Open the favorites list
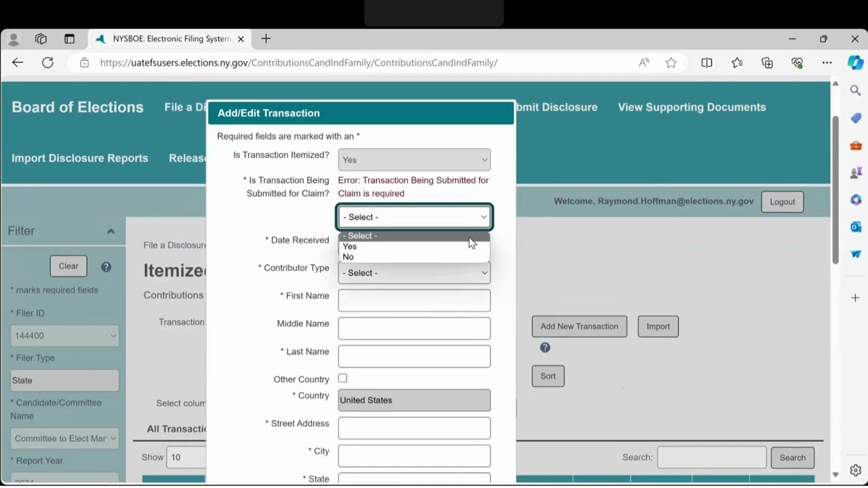This screenshot has height=488, width=868. (737, 62)
